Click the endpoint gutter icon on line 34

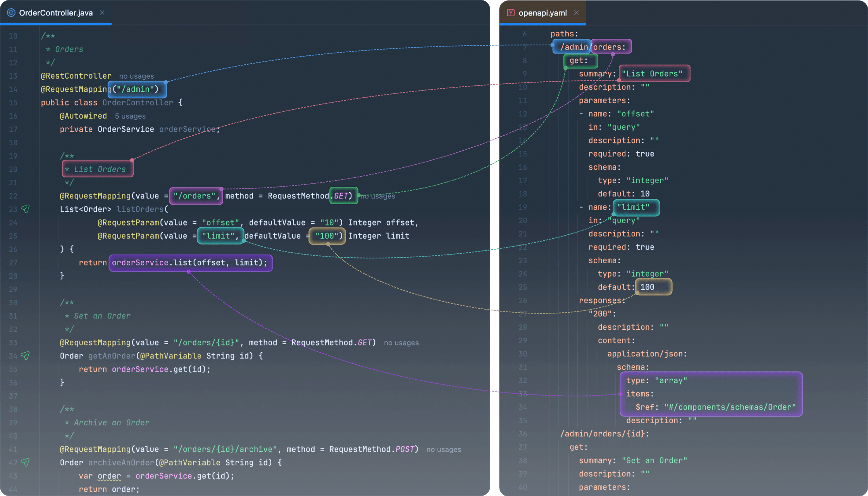click(x=25, y=356)
